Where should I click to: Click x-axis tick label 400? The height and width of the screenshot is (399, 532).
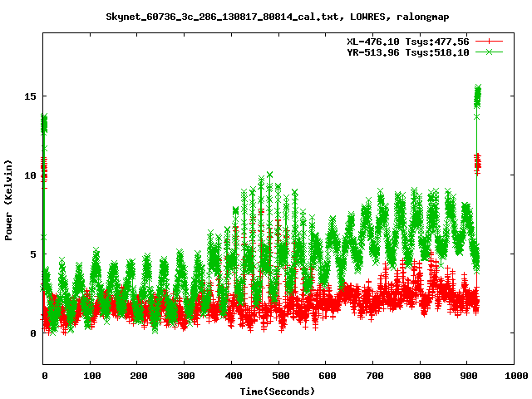pyautogui.click(x=233, y=376)
